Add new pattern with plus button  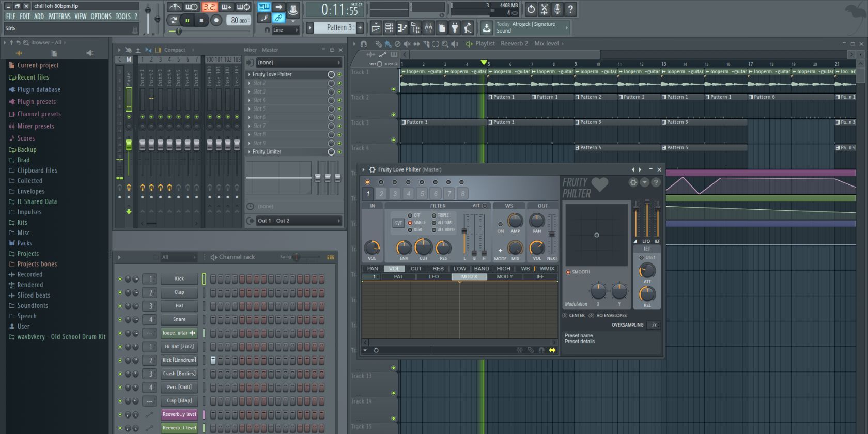360,28
